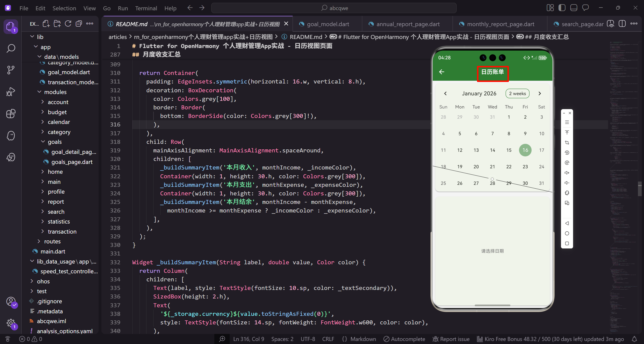Open the Terminal menu
The image size is (644, 344).
[146, 8]
